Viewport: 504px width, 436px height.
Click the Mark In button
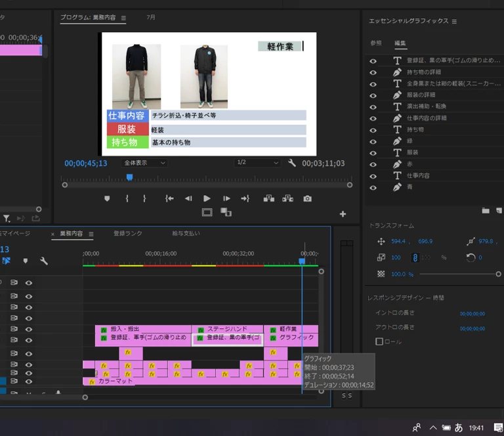click(127, 199)
